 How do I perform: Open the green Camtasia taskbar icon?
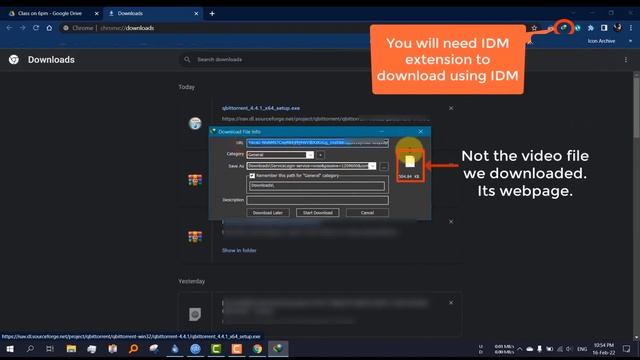pos(216,349)
